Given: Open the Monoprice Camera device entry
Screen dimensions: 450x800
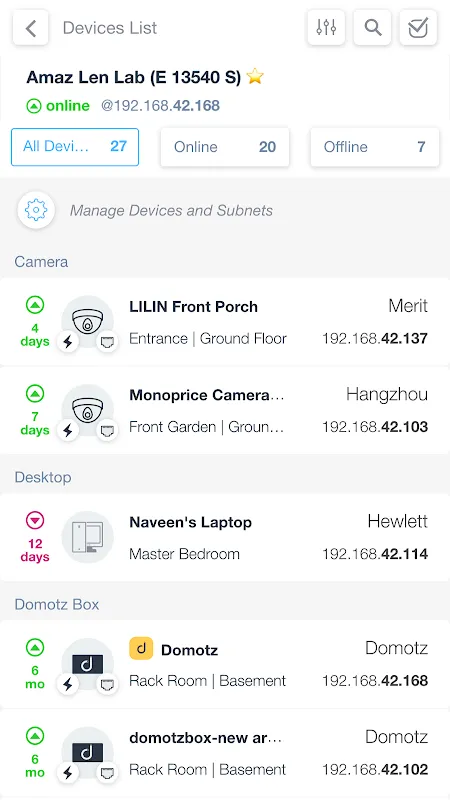Looking at the screenshot, I should pyautogui.click(x=225, y=411).
